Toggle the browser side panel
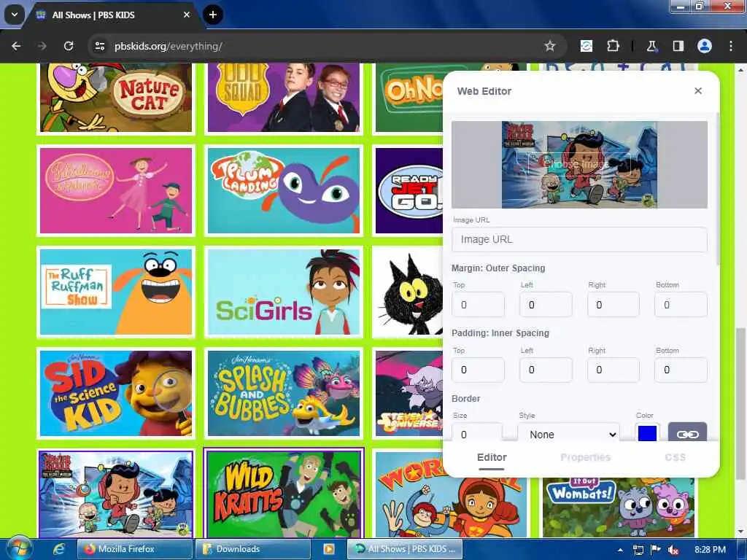Screen dimensions: 747x560 [678, 46]
